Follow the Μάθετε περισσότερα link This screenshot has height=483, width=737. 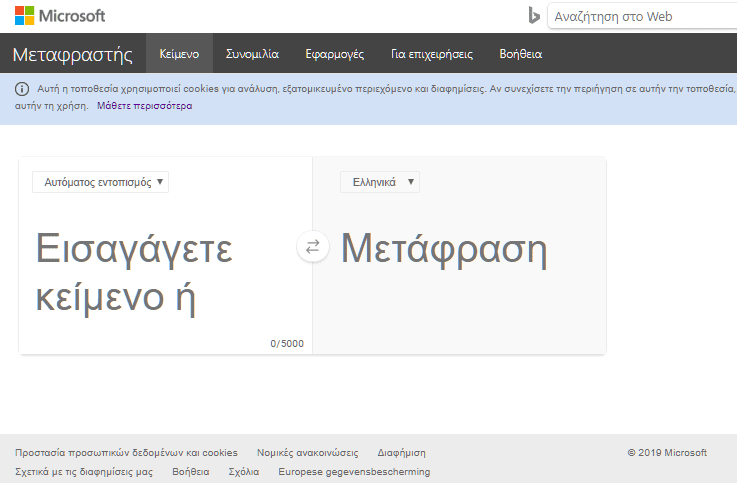click(x=145, y=106)
